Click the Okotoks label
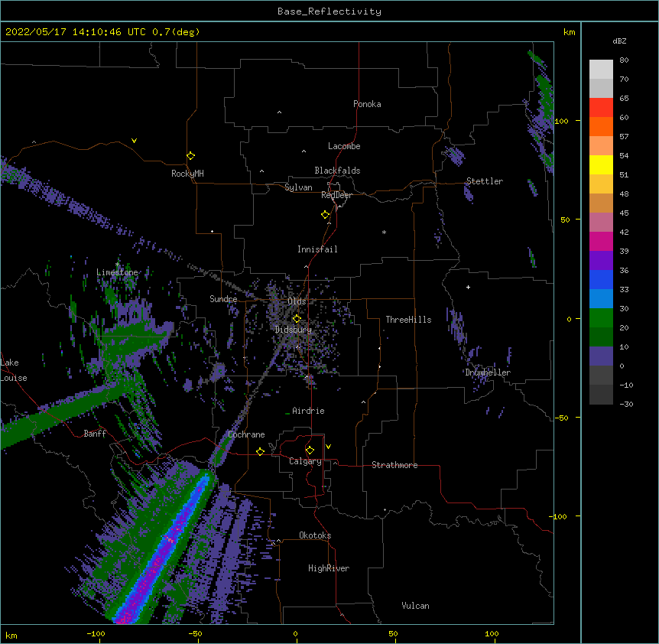This screenshot has width=659, height=644. pos(315,535)
